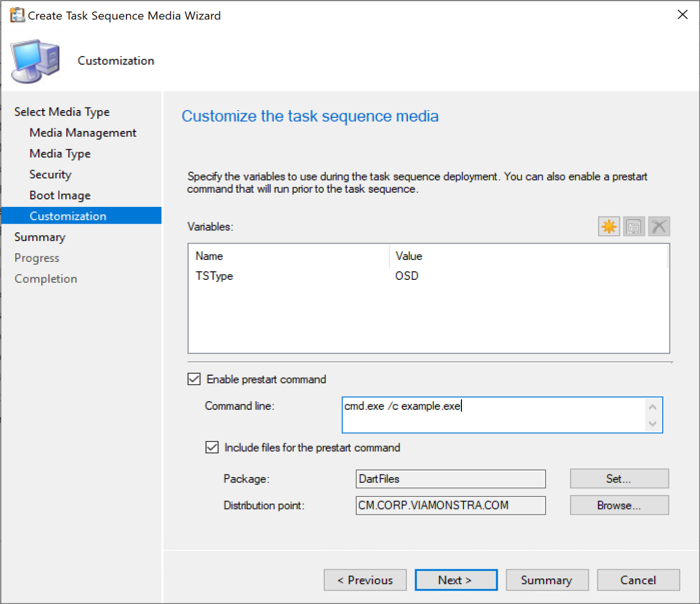Click Set to choose a package
700x604 pixels.
tap(618, 478)
